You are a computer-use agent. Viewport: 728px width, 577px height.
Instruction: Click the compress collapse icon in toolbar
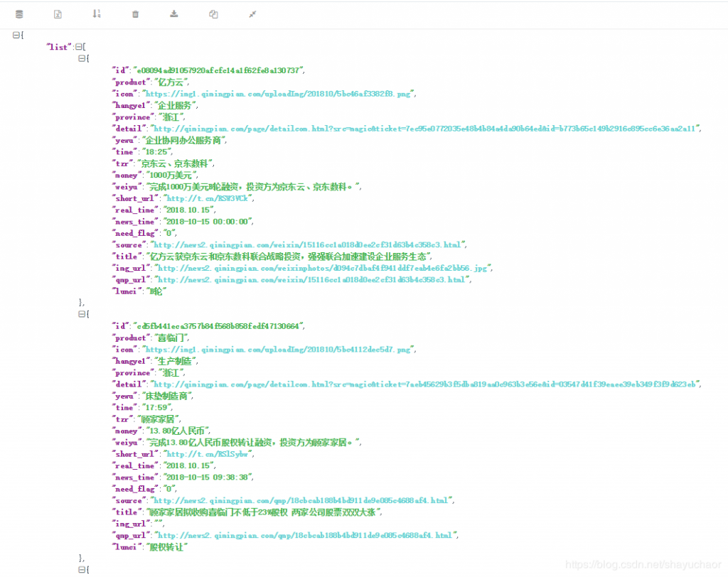[252, 14]
